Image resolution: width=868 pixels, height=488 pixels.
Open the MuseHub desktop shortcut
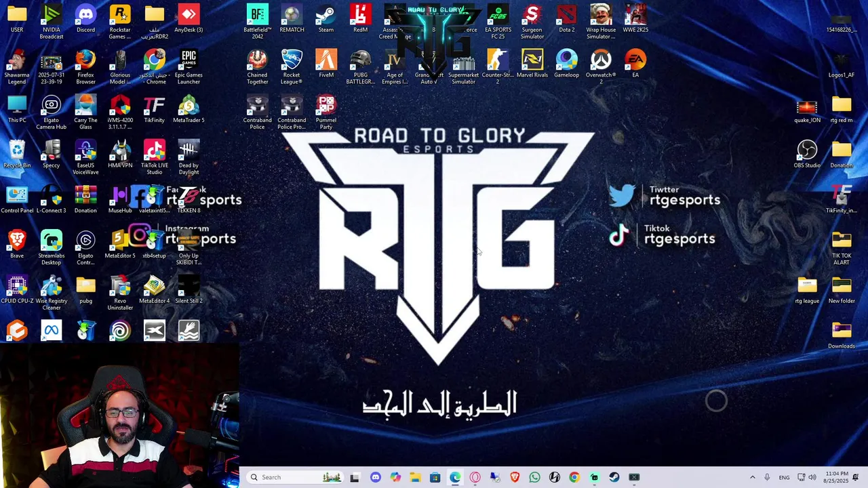coord(120,199)
